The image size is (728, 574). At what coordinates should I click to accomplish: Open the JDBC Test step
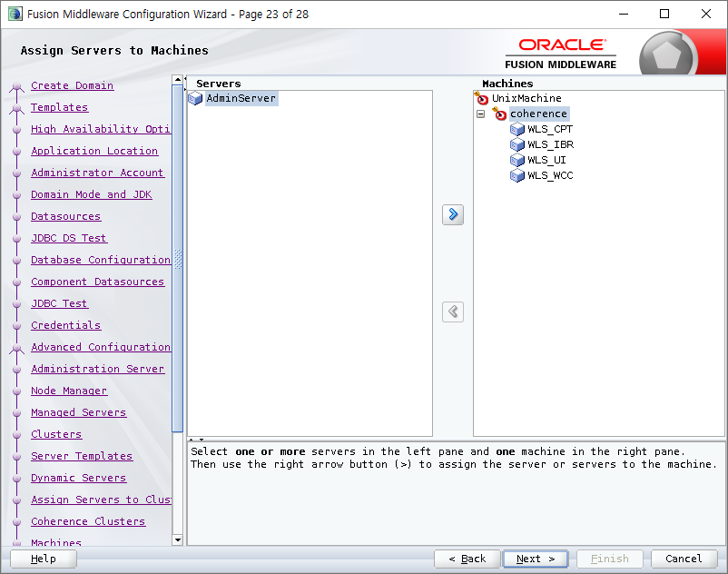59,303
